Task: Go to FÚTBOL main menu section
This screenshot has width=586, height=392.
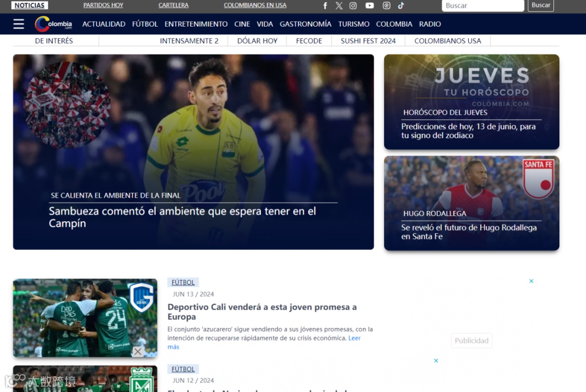Action: pyautogui.click(x=145, y=24)
